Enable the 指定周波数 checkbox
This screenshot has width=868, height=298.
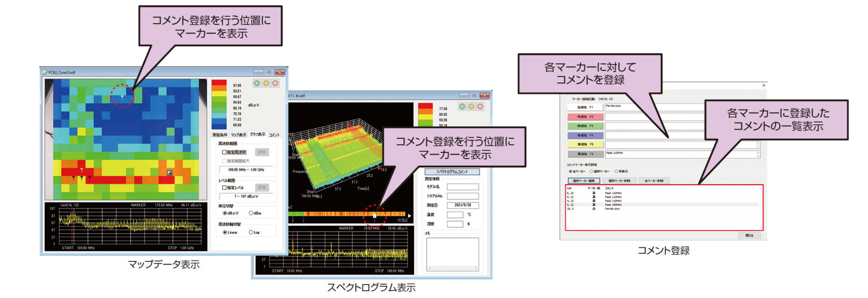224,152
